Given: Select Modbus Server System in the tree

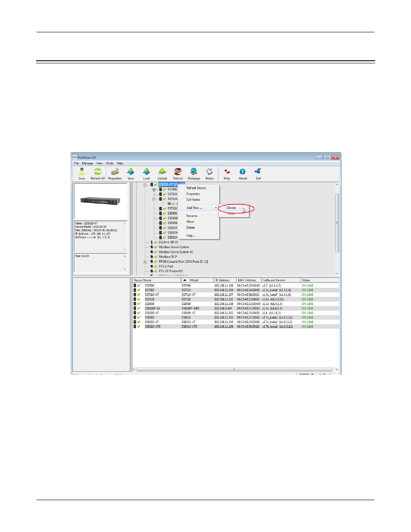Looking at the screenshot, I should tap(174, 247).
